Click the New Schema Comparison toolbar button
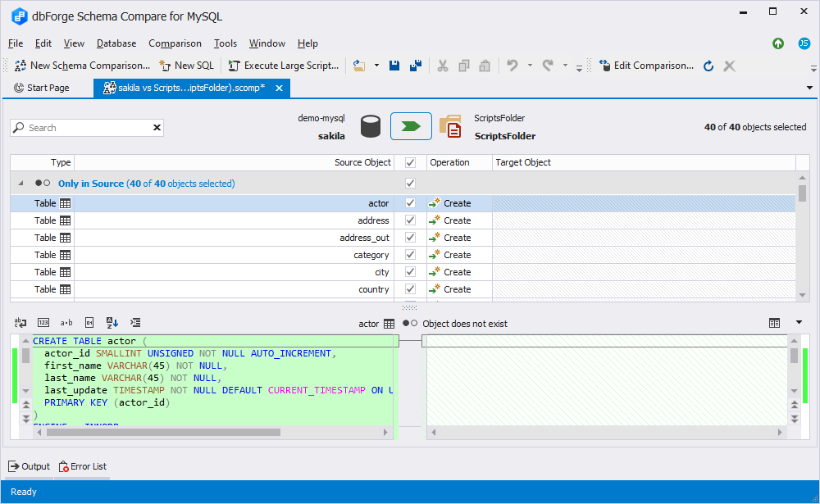This screenshot has height=504, width=820. pyautogui.click(x=82, y=66)
